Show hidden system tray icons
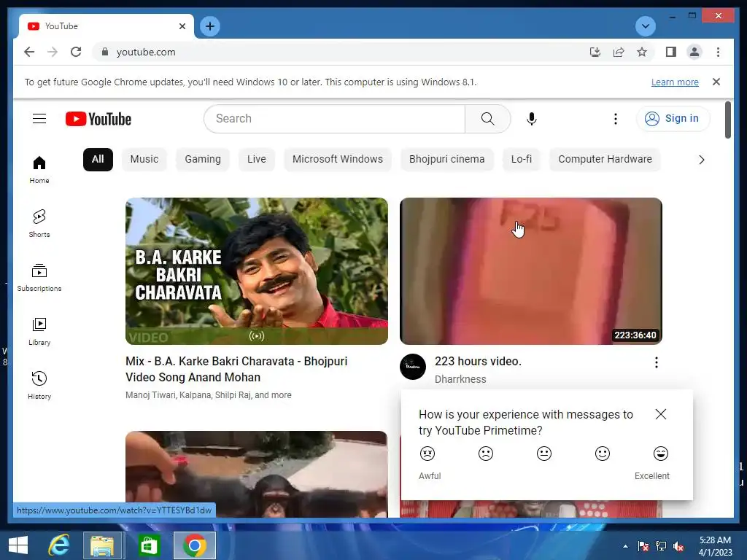 coord(625,546)
